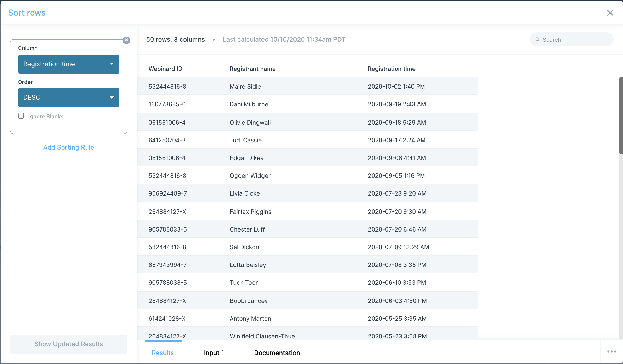The width and height of the screenshot is (623, 364).
Task: Open the three-dots more options menu
Action: pyautogui.click(x=612, y=351)
